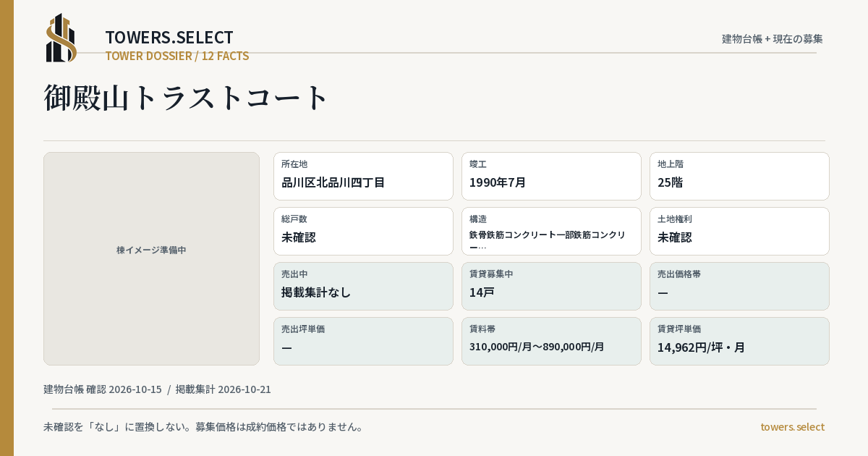
Task: Select the 土地権利 card showing 未確認
Action: pyautogui.click(x=739, y=231)
